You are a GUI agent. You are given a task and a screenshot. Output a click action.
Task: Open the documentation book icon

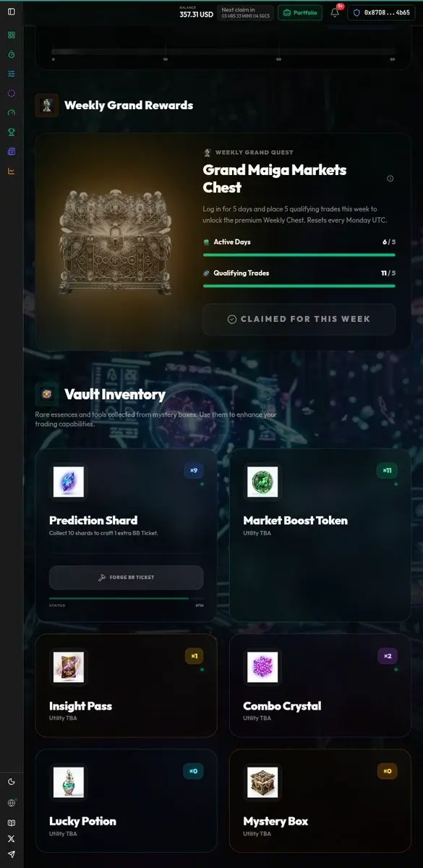click(x=11, y=822)
